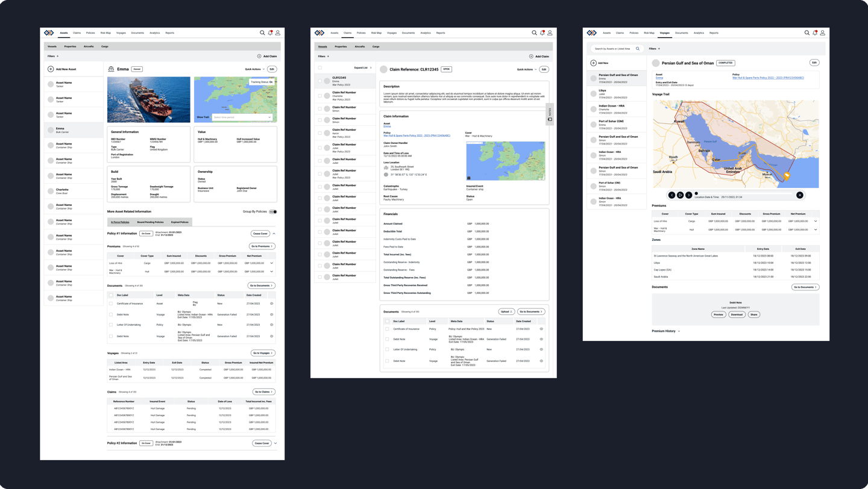Switch to the Properties tab in Assets window
868x489 pixels.
point(71,46)
